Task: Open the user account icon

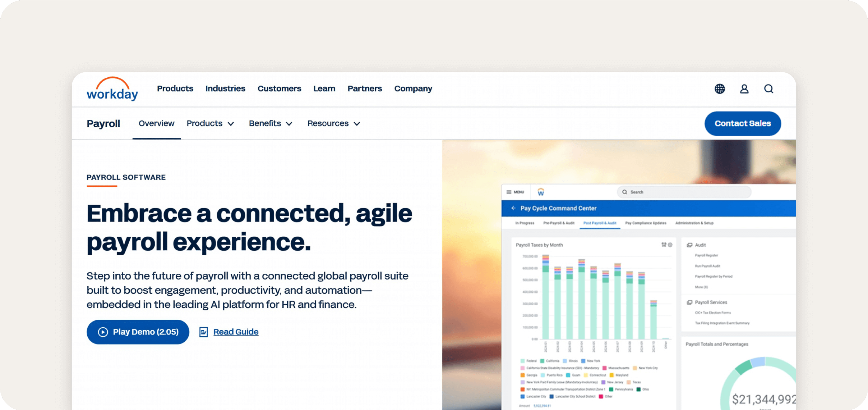Action: (x=744, y=89)
